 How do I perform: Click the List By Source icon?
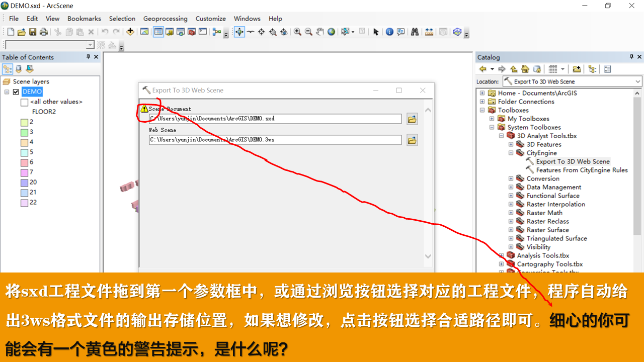19,69
